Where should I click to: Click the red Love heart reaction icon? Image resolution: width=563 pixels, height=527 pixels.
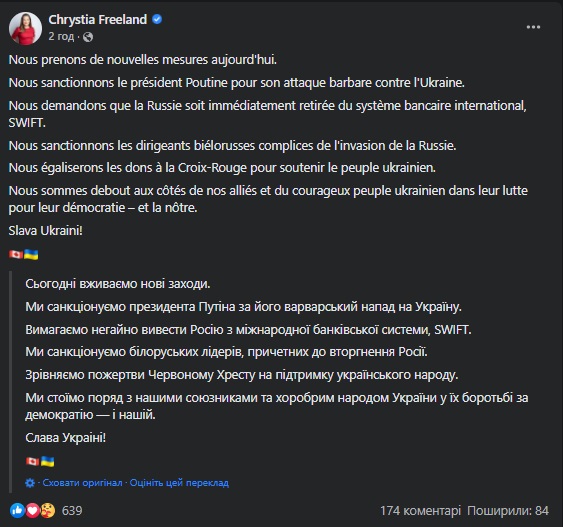[32, 510]
